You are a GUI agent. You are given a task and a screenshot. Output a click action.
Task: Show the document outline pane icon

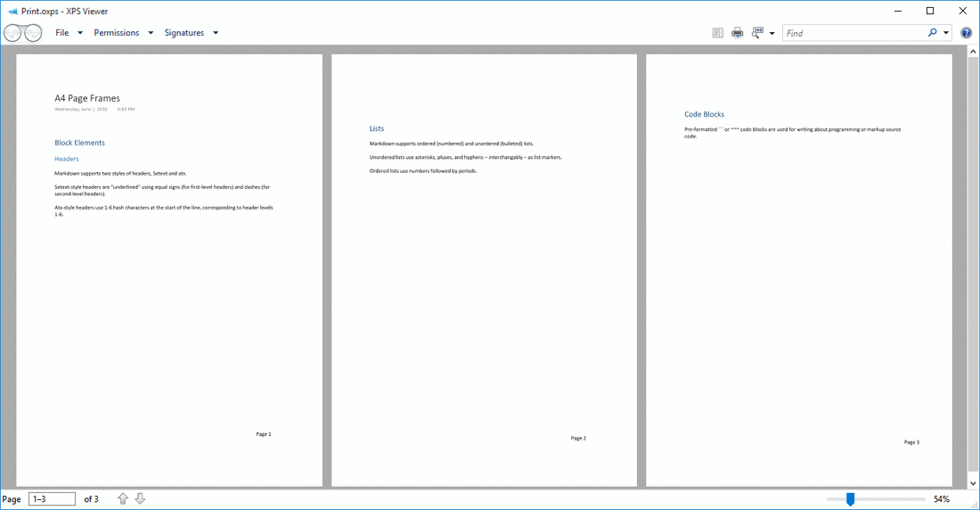click(717, 32)
